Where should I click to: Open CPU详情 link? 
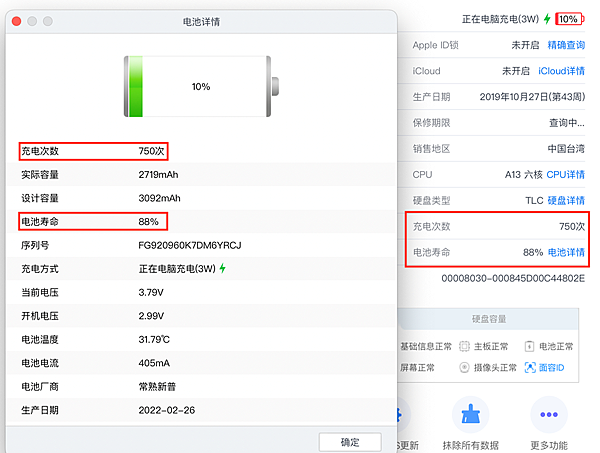tap(566, 174)
